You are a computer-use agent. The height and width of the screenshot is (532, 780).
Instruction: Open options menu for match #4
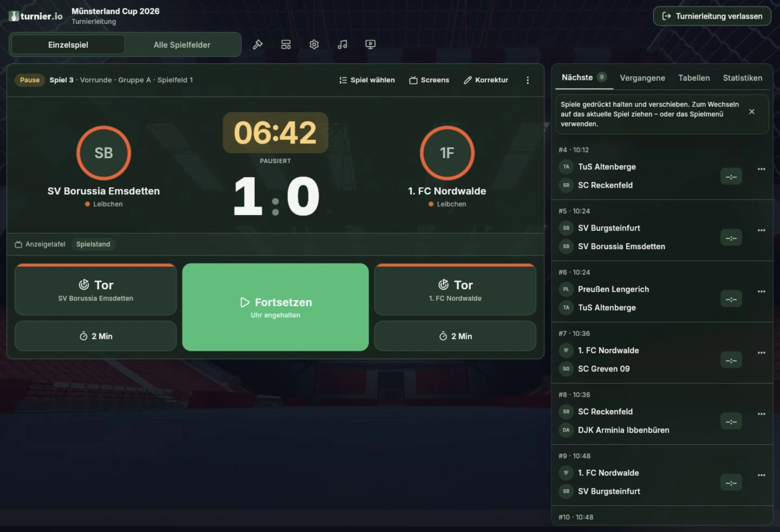[x=762, y=169]
